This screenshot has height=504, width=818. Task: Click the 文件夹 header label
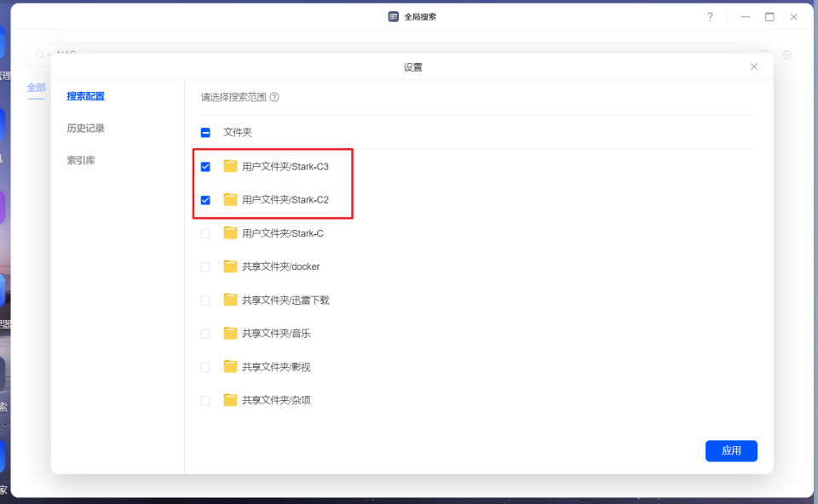coord(238,132)
